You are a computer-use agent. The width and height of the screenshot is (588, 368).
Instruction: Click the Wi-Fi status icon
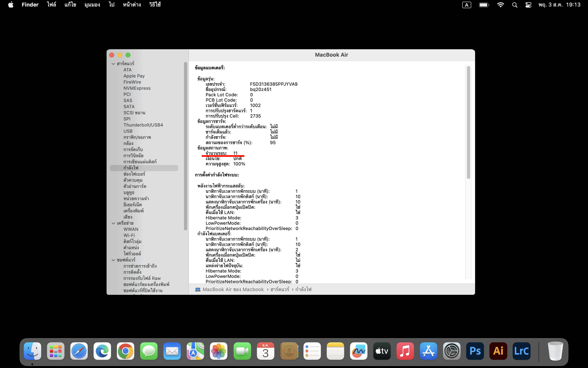pos(501,5)
